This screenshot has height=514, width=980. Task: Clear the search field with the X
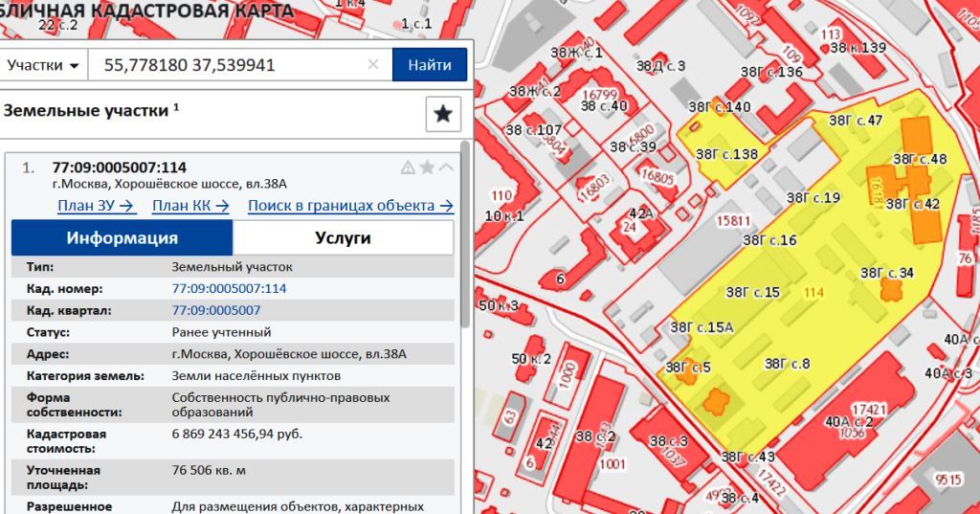(373, 65)
